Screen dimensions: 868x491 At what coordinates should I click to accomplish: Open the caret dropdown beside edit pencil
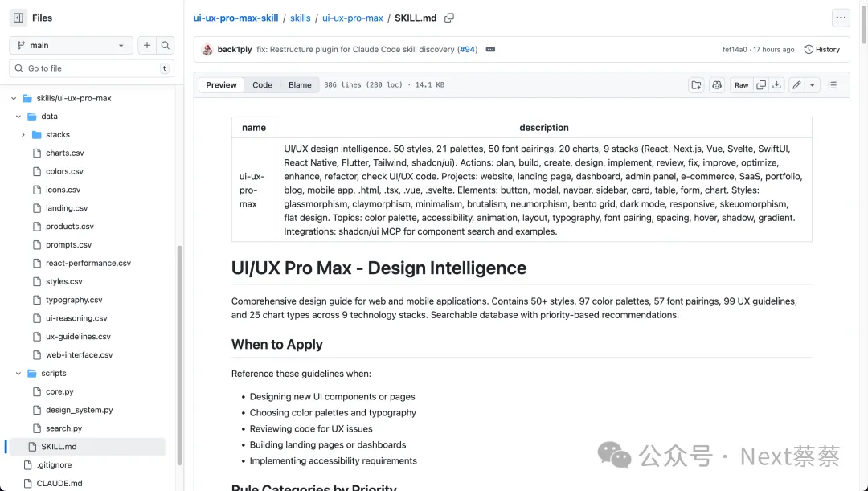pos(812,85)
